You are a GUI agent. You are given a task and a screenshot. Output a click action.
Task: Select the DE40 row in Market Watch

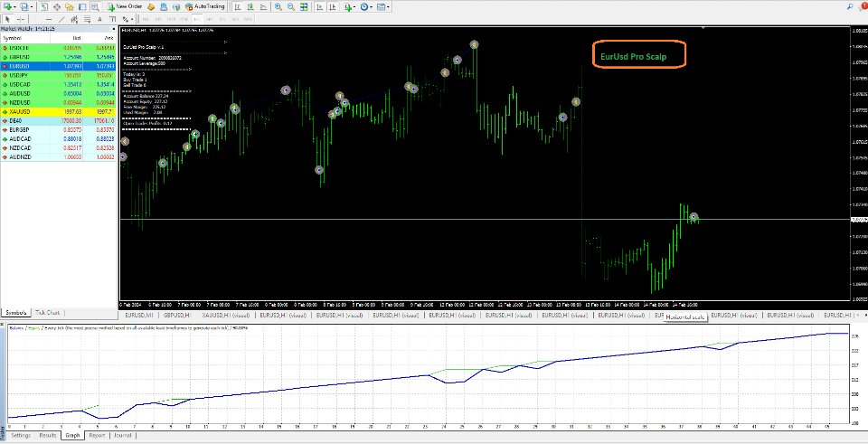58,120
